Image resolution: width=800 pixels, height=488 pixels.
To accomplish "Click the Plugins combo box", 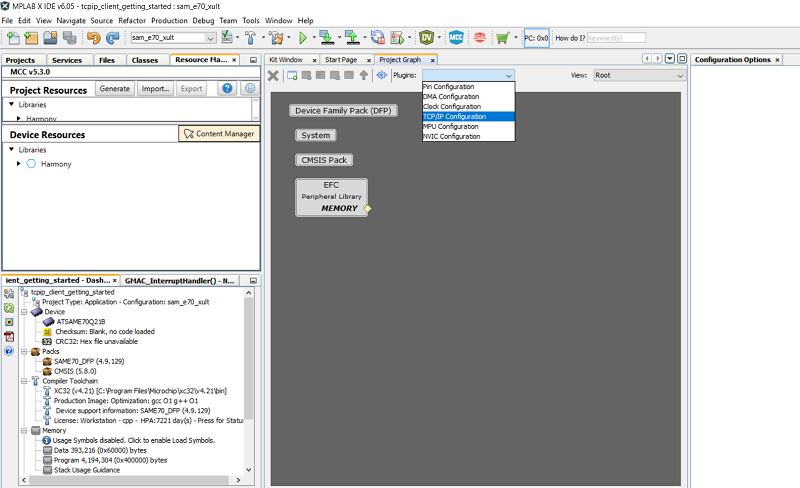I will coord(468,76).
